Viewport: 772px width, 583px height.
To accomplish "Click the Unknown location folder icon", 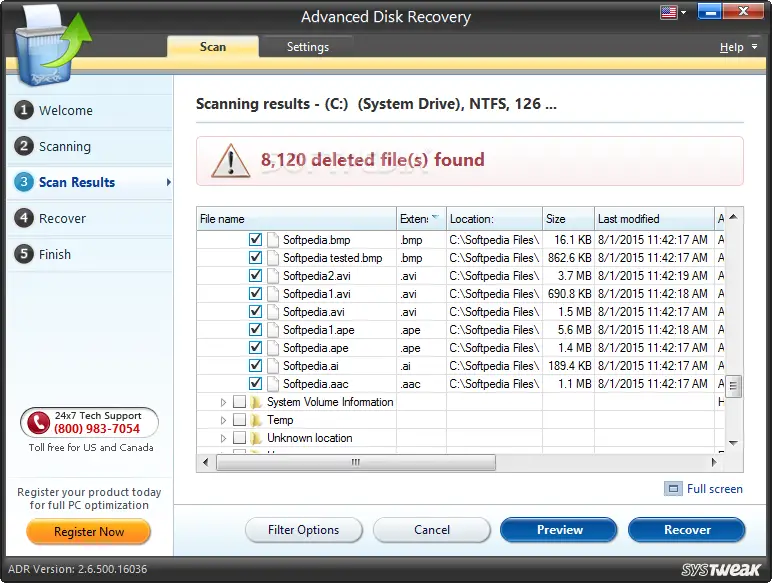I will coord(256,438).
